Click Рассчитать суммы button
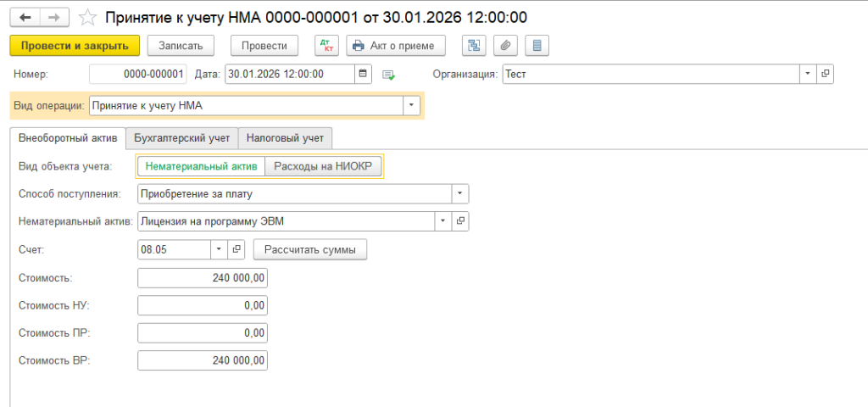Image resolution: width=868 pixels, height=407 pixels. (310, 250)
